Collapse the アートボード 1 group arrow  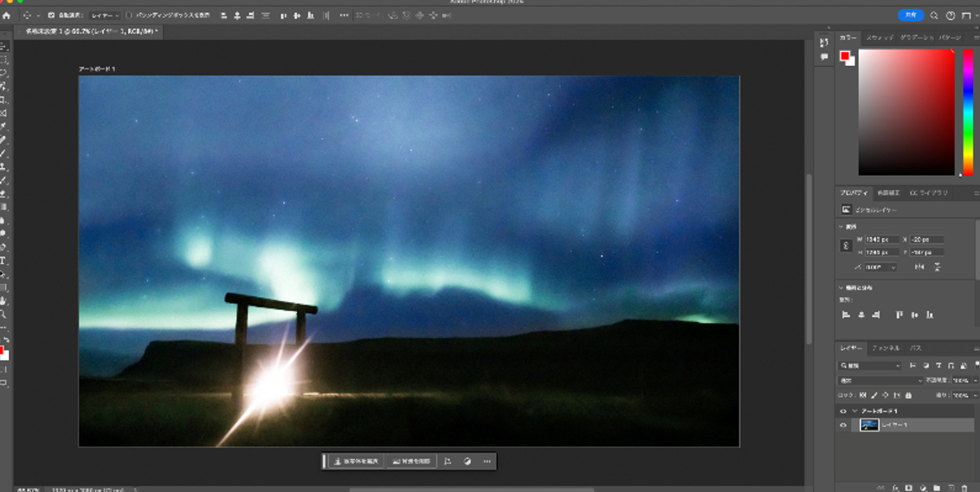(x=854, y=411)
